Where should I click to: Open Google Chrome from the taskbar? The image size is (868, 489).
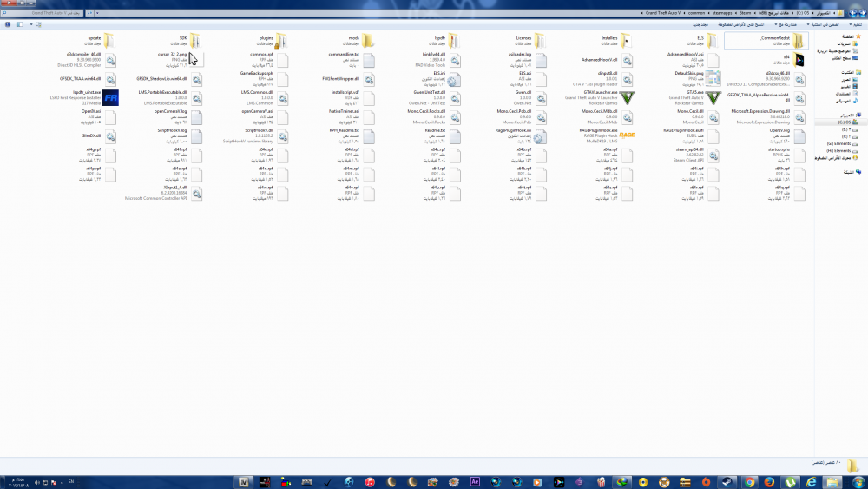[x=748, y=482]
